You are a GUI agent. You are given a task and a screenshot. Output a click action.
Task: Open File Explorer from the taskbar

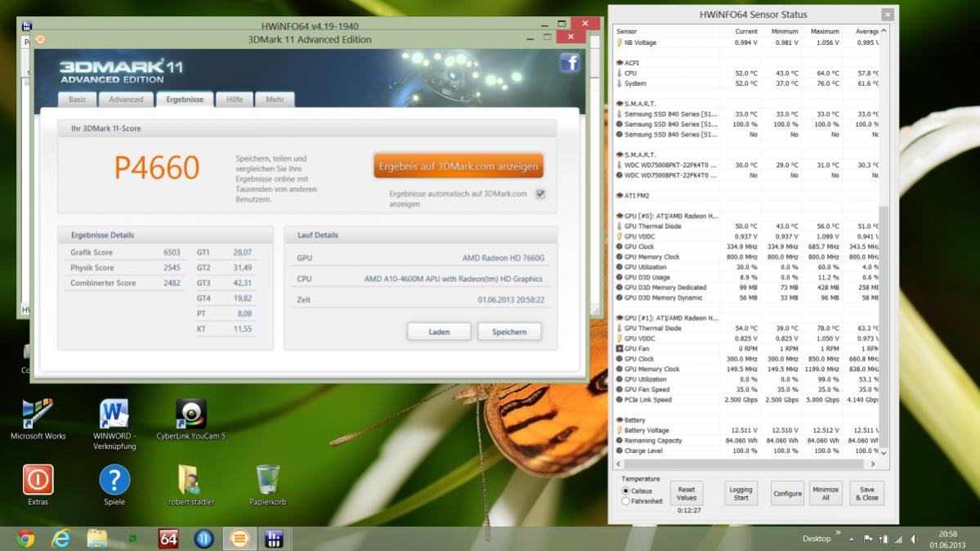coord(97,539)
